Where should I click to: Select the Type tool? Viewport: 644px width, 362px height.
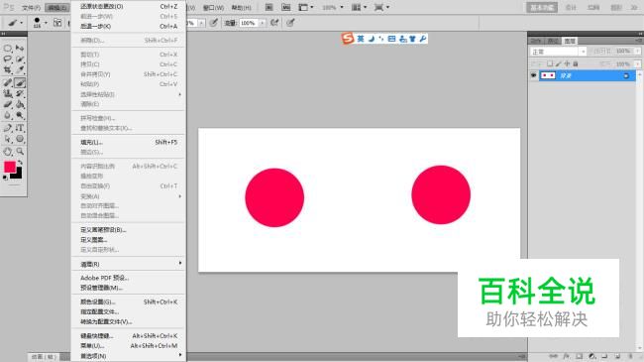click(x=19, y=128)
